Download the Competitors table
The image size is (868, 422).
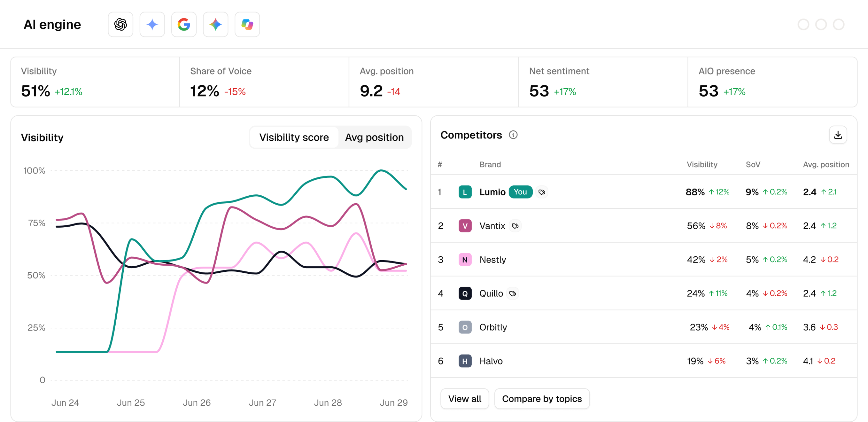[x=838, y=135]
